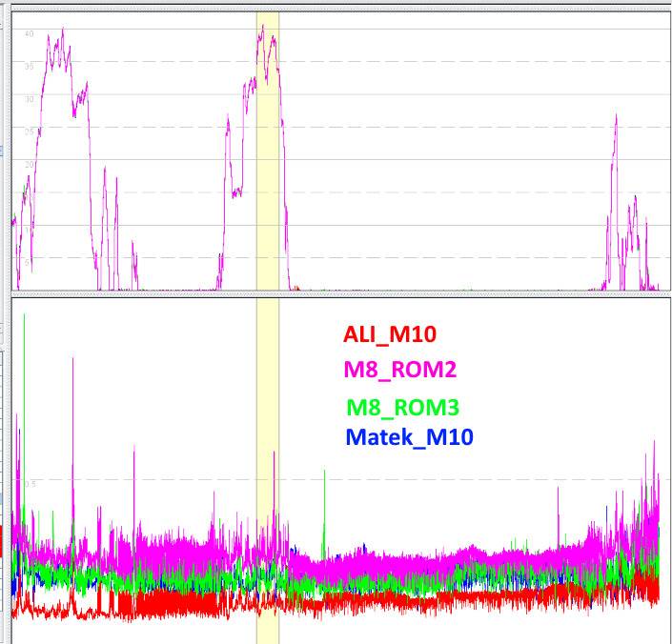This screenshot has height=644, width=672.
Task: Select the blue Matek_M10 legend label
Action: tap(409, 437)
